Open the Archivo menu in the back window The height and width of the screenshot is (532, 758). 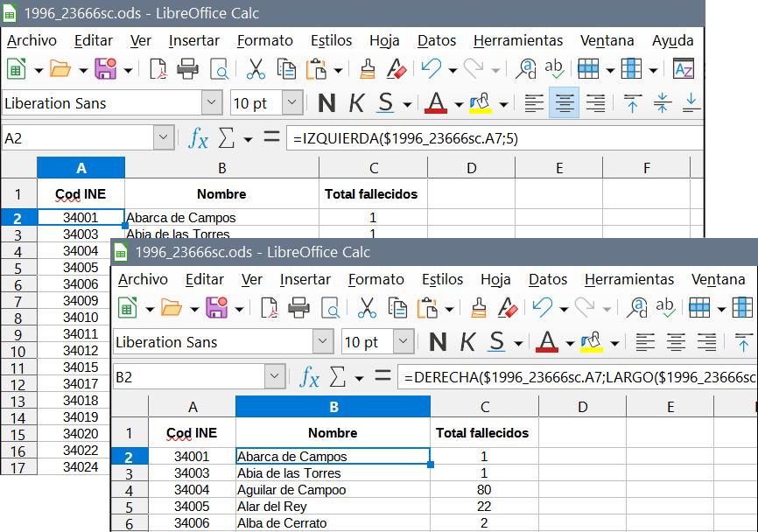click(x=32, y=40)
